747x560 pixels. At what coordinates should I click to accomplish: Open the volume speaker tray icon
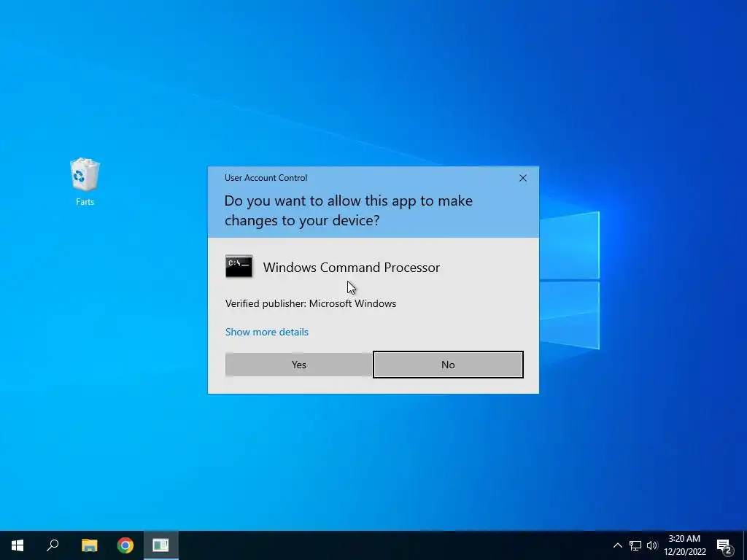[652, 545]
